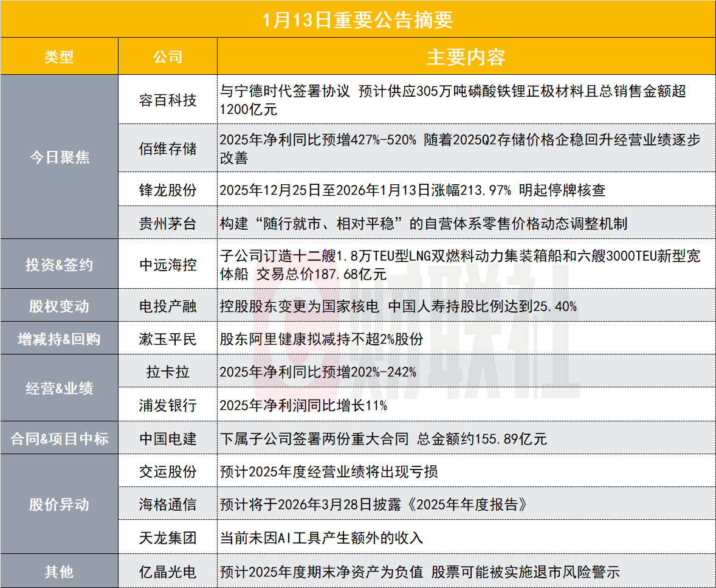This screenshot has width=716, height=588.
Task: Select the "股权变动" category cell
Action: point(60,306)
